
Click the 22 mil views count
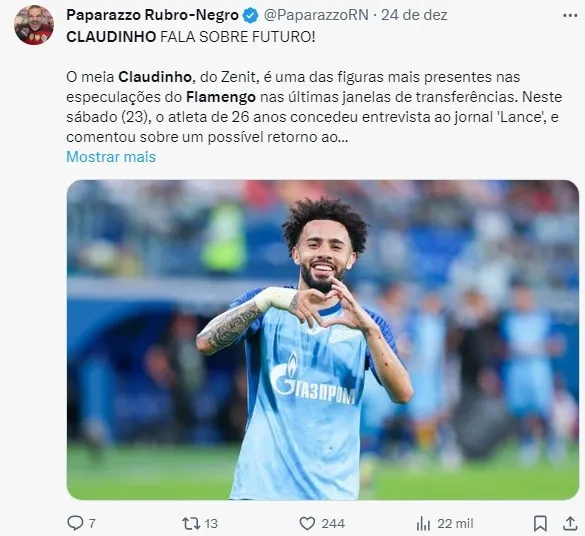point(455,524)
